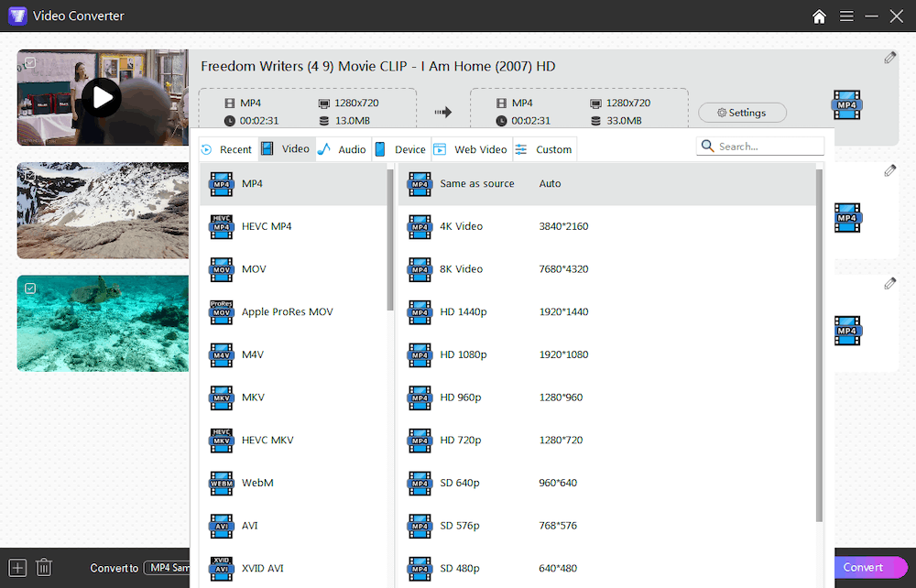Click the format Search field
Image resolution: width=916 pixels, height=588 pixels.
click(x=760, y=147)
